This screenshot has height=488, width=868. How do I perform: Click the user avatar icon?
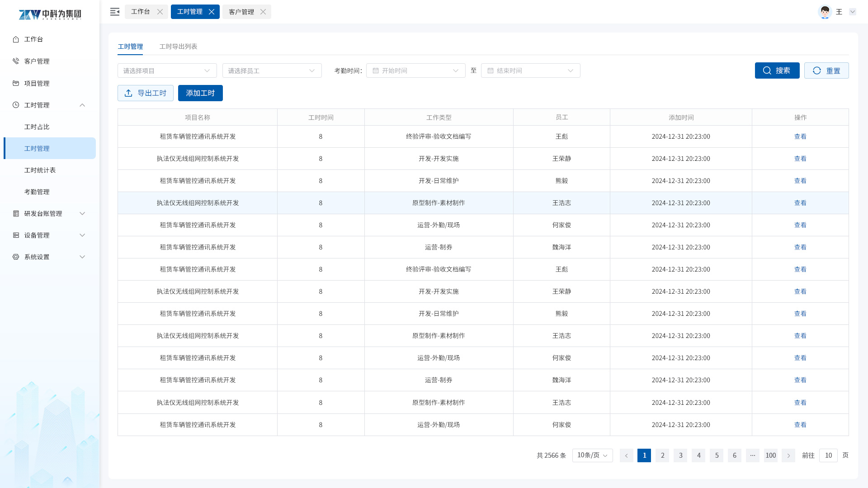pos(825,12)
